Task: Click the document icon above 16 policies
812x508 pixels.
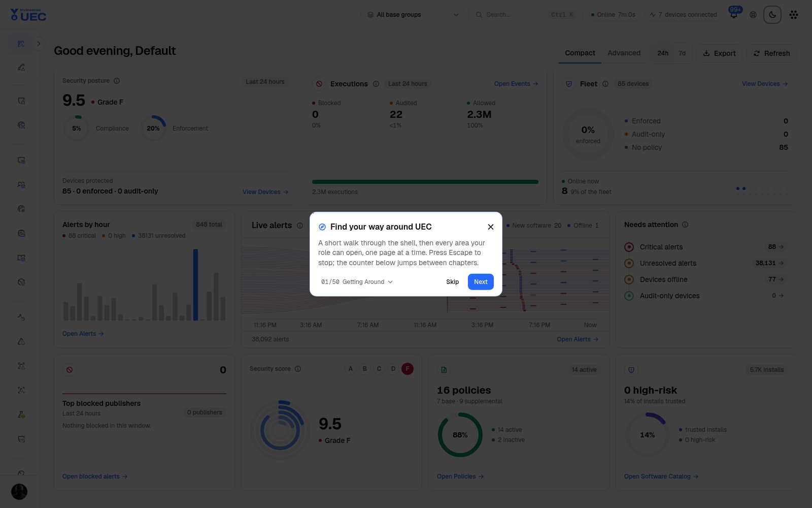Action: click(444, 370)
